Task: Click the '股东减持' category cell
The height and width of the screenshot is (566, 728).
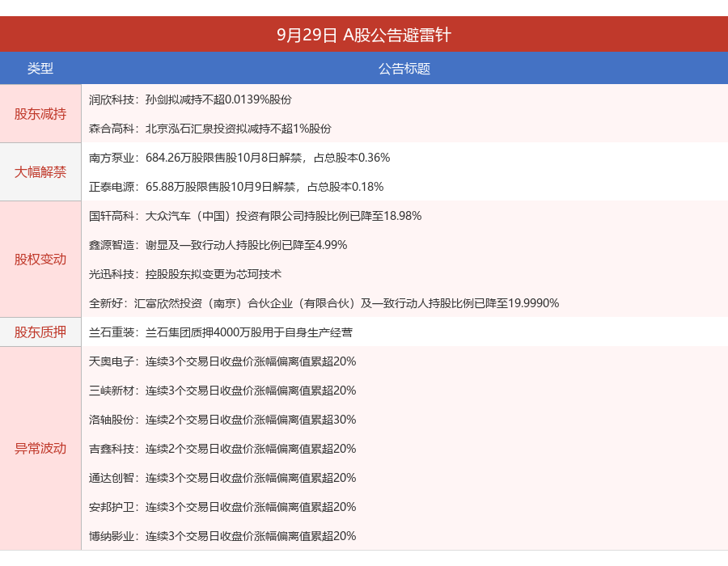Action: 40,114
